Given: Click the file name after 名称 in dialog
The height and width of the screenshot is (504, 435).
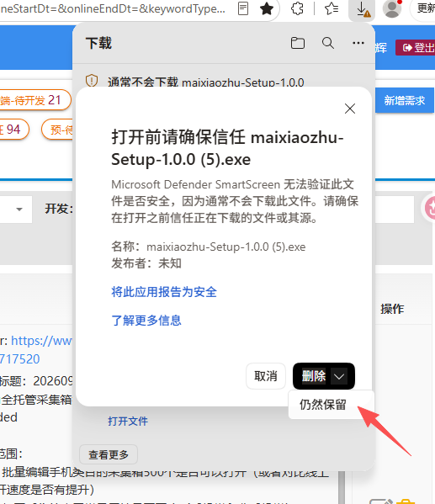Looking at the screenshot, I should 226,247.
